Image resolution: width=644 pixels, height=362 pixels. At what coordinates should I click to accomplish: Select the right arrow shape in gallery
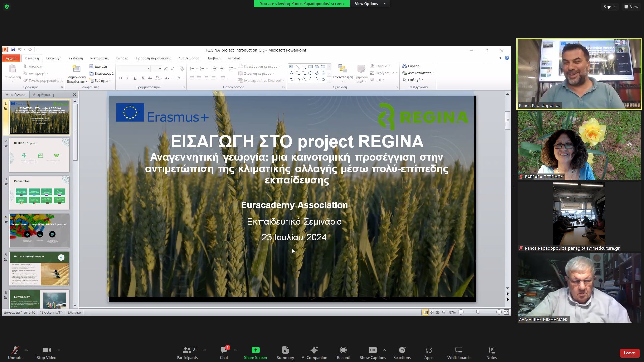click(x=310, y=73)
